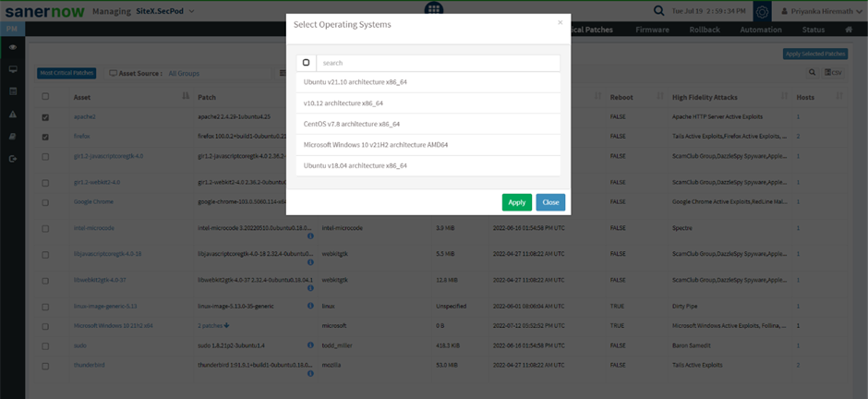This screenshot has width=868, height=399.
Task: Click the Baron Samedit attack cell
Action: 689,345
